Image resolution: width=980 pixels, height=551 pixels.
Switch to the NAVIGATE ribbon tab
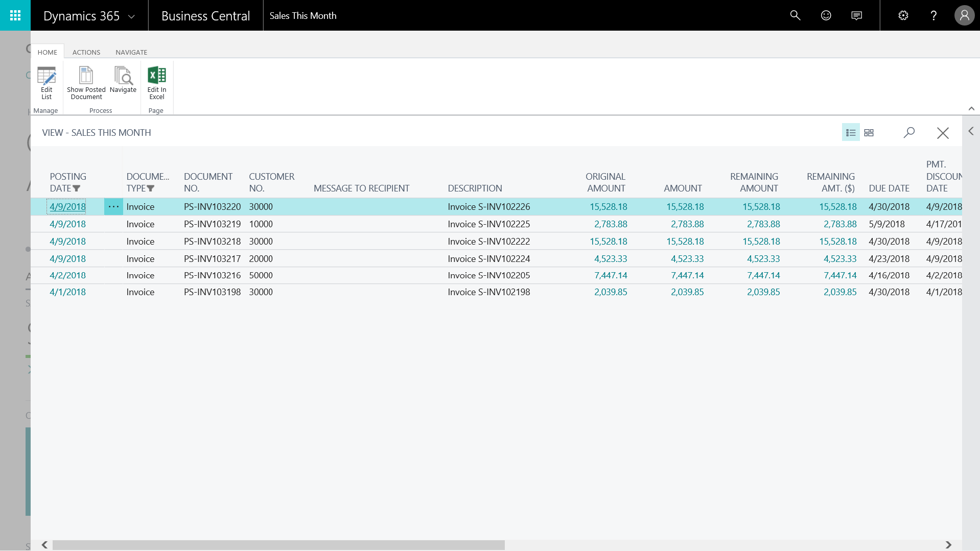pos(131,52)
